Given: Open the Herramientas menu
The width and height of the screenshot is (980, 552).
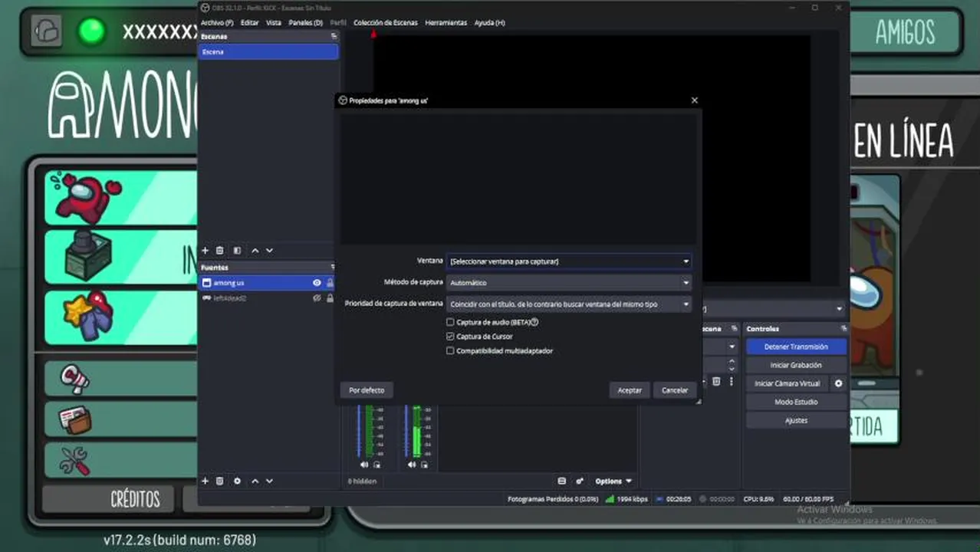Looking at the screenshot, I should 446,23.
